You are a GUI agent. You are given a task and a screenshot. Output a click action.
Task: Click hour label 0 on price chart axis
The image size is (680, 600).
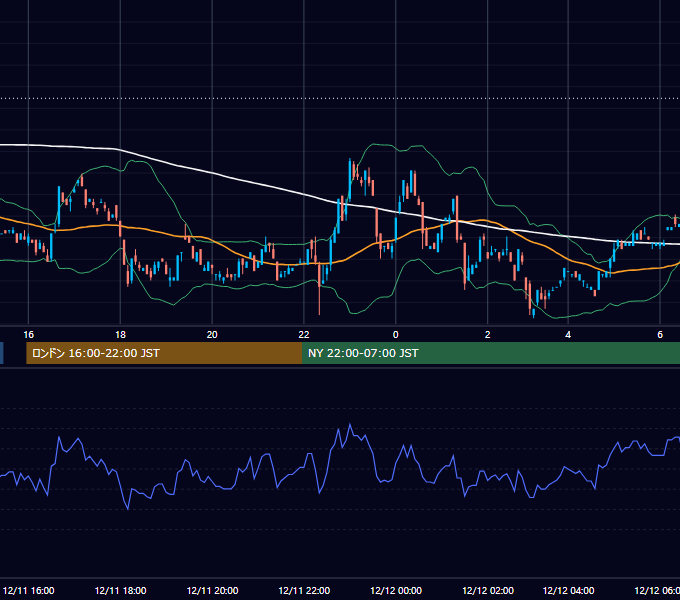[x=395, y=335]
